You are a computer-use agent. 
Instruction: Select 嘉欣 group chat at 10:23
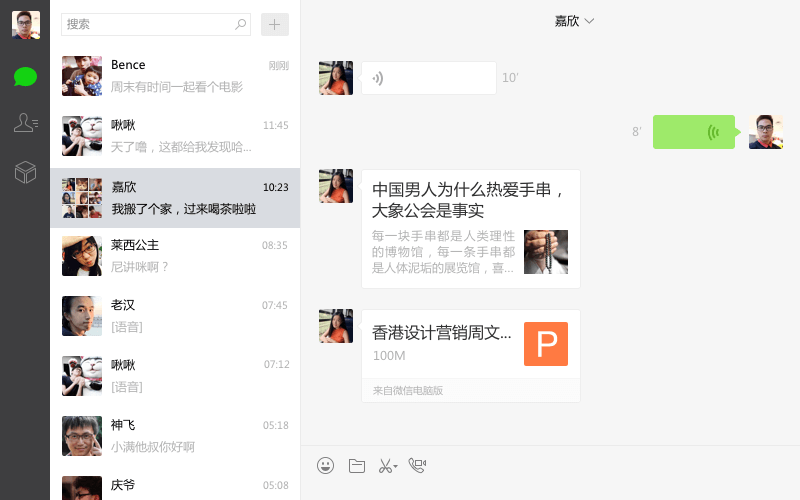point(175,198)
